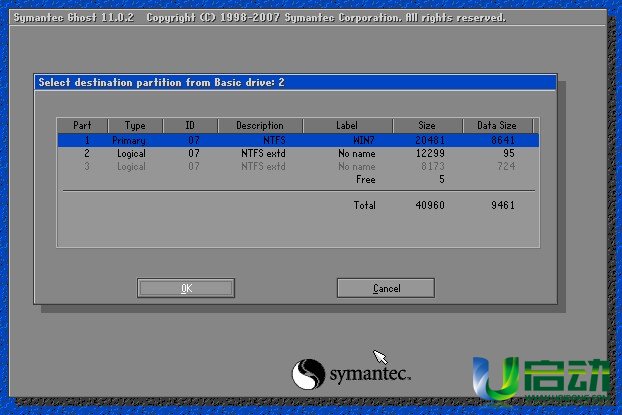Click the WIN7 label cell
This screenshot has width=622, height=415.
[364, 140]
